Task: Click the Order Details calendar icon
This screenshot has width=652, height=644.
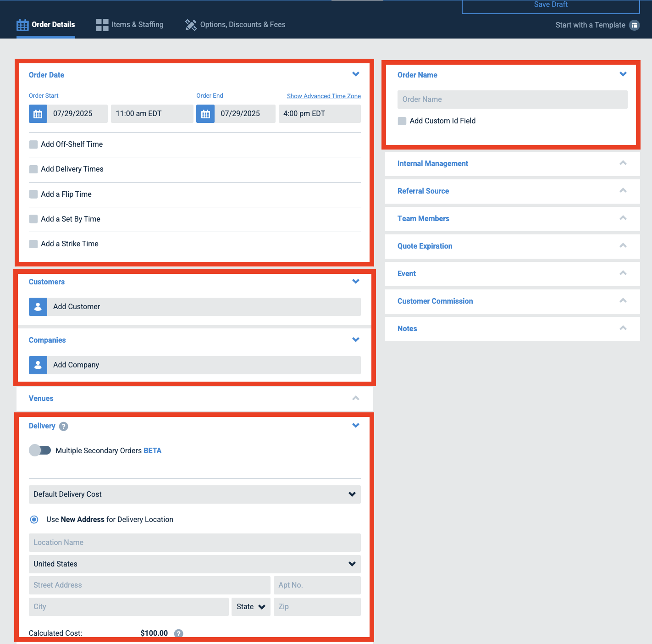Action: coord(22,25)
